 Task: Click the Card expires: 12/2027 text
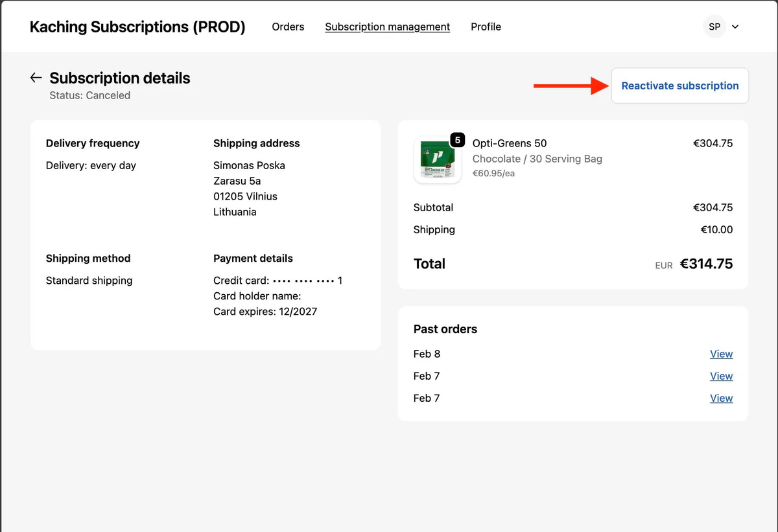[265, 312]
